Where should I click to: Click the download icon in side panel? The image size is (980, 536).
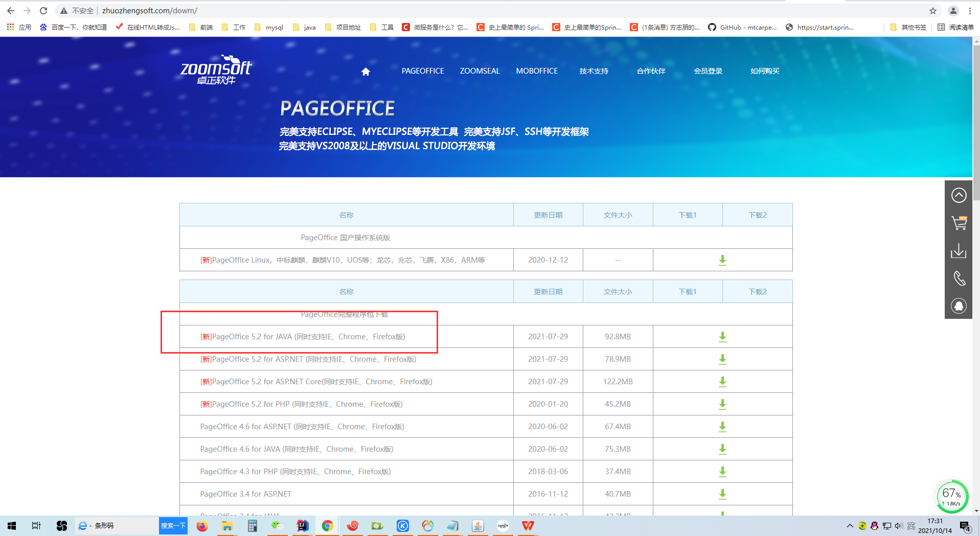(959, 251)
